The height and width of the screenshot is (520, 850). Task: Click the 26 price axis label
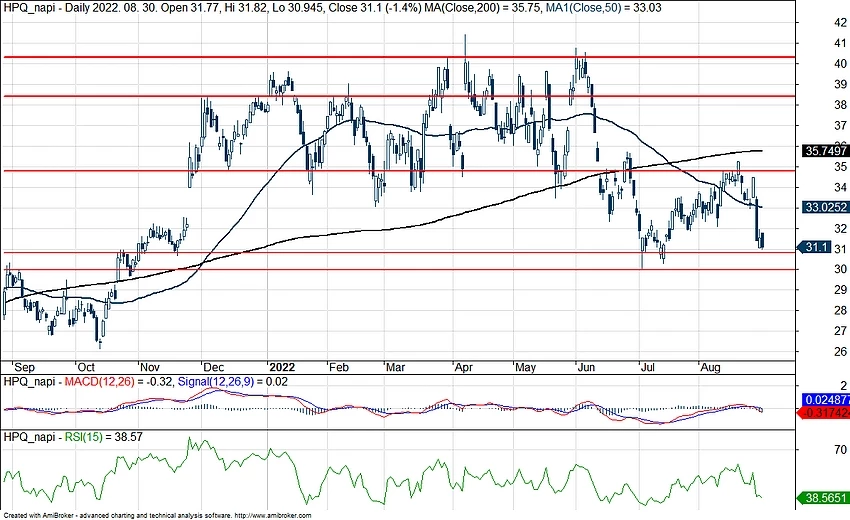[x=840, y=351]
